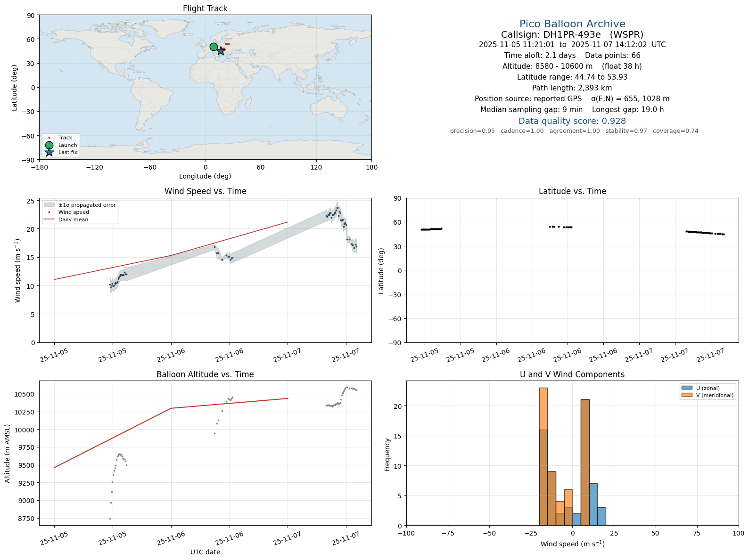Select the 'Pico Balloon Archive' heading

(x=572, y=24)
